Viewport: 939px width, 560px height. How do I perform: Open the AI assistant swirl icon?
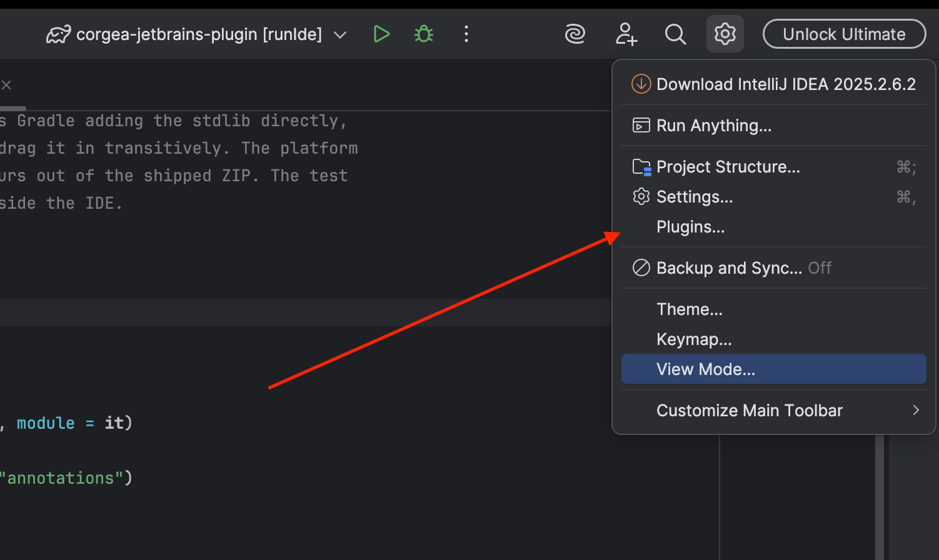coord(575,34)
